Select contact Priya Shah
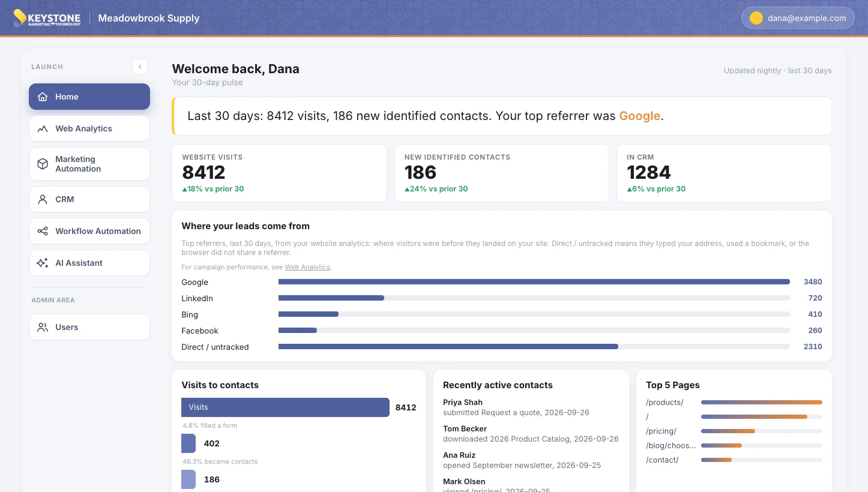Screen dimensions: 868x492 pyautogui.click(x=463, y=402)
